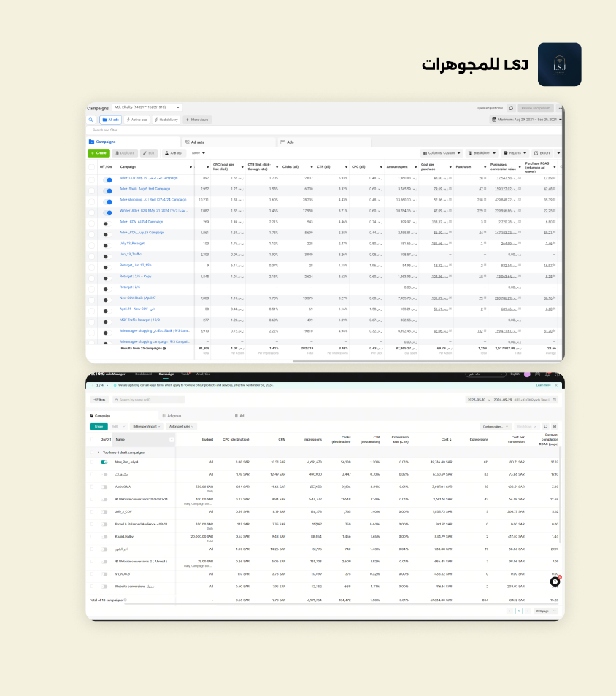Click the TikTok table delete trash icon

click(555, 426)
